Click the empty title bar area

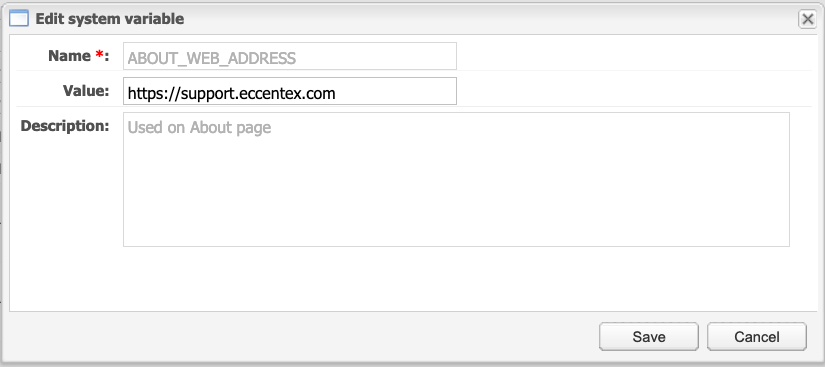[489, 19]
